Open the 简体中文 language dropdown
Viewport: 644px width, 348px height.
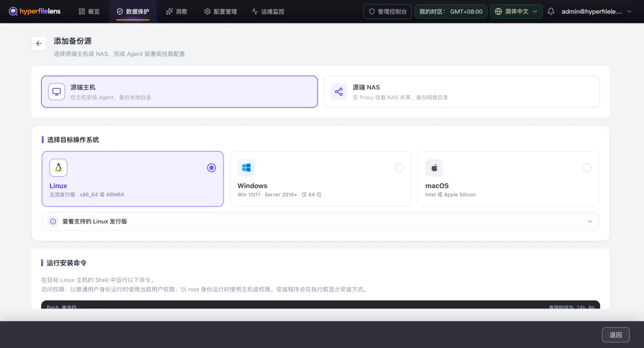click(x=516, y=11)
